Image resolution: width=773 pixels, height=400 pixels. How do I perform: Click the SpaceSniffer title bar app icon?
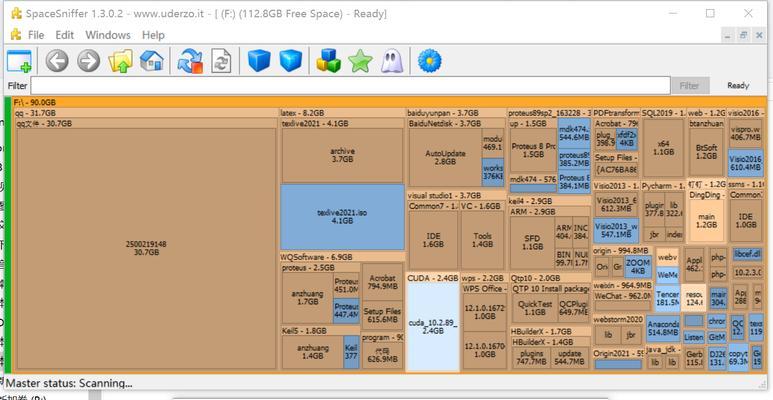pos(16,13)
